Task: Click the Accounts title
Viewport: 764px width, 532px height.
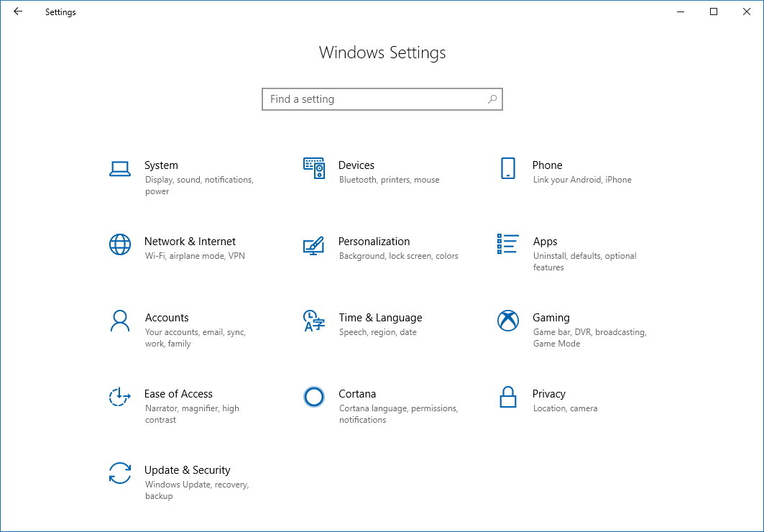Action: (x=167, y=318)
